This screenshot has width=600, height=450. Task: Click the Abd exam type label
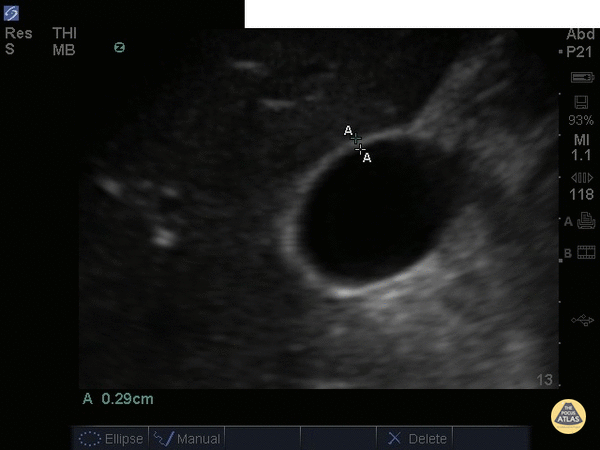pos(580,34)
